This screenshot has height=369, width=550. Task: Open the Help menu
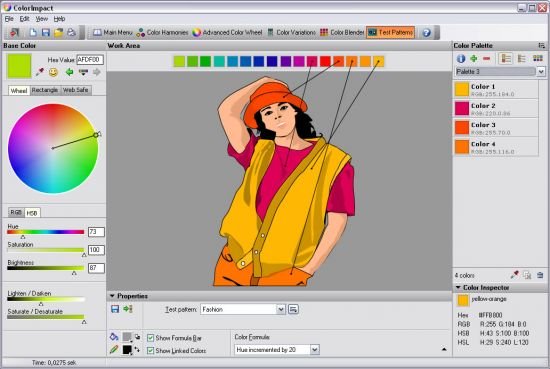click(x=59, y=19)
